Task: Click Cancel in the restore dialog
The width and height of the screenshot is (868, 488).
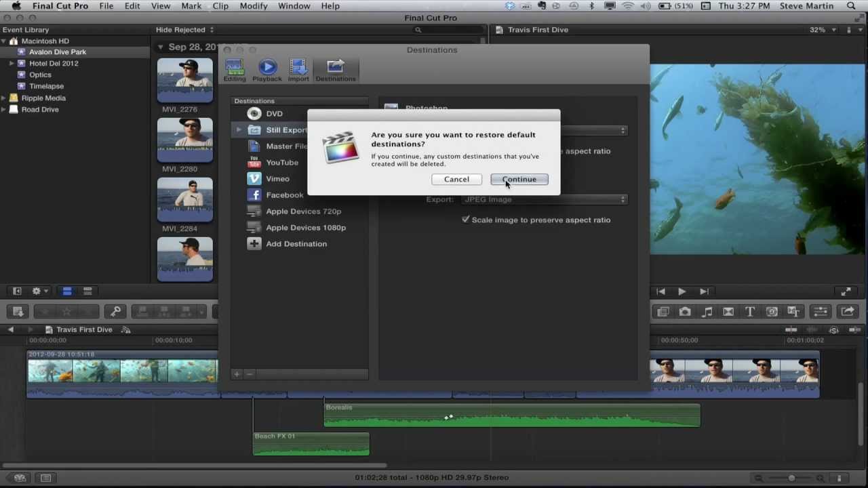Action: (456, 180)
